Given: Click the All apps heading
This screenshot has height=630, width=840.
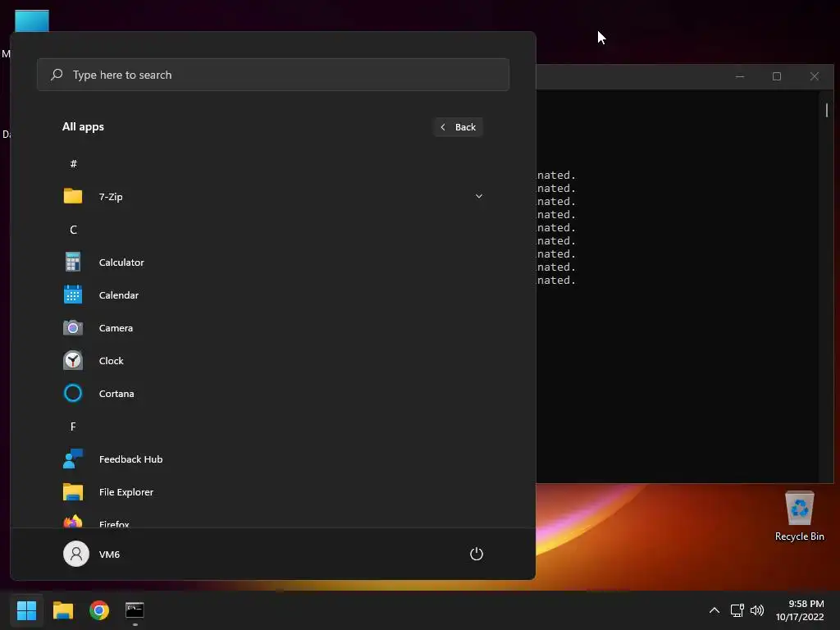Looking at the screenshot, I should click(x=83, y=127).
